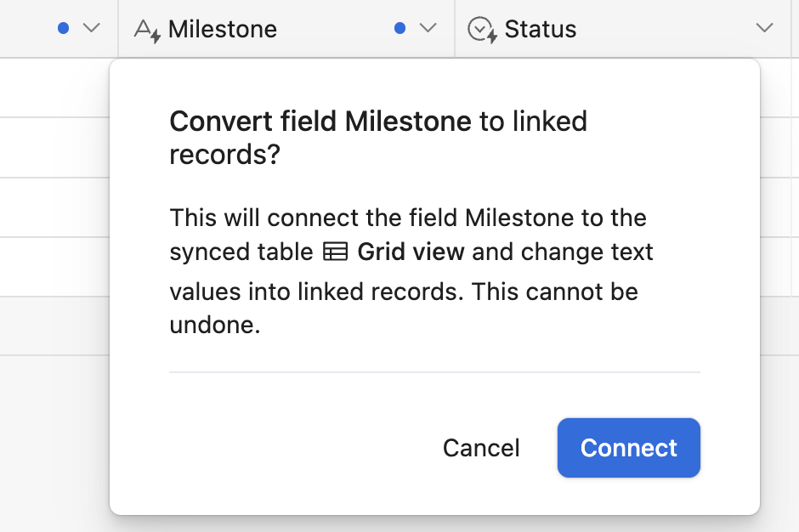This screenshot has height=532, width=799.
Task: Select the fourth row cell left of dialog
Action: 54,267
